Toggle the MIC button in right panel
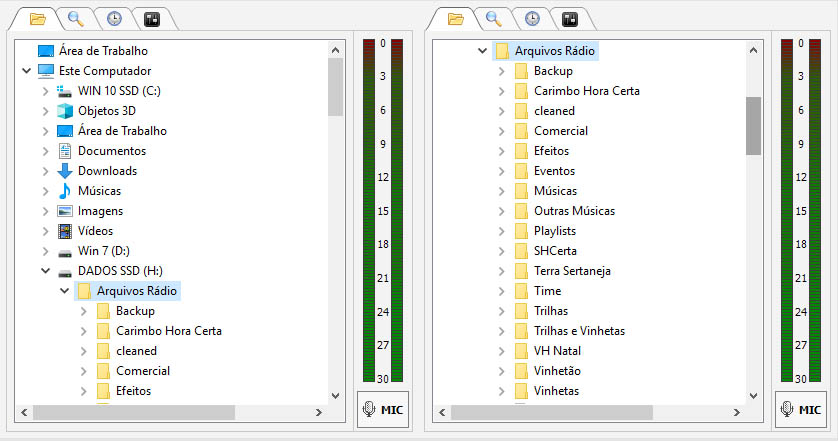 [x=802, y=410]
